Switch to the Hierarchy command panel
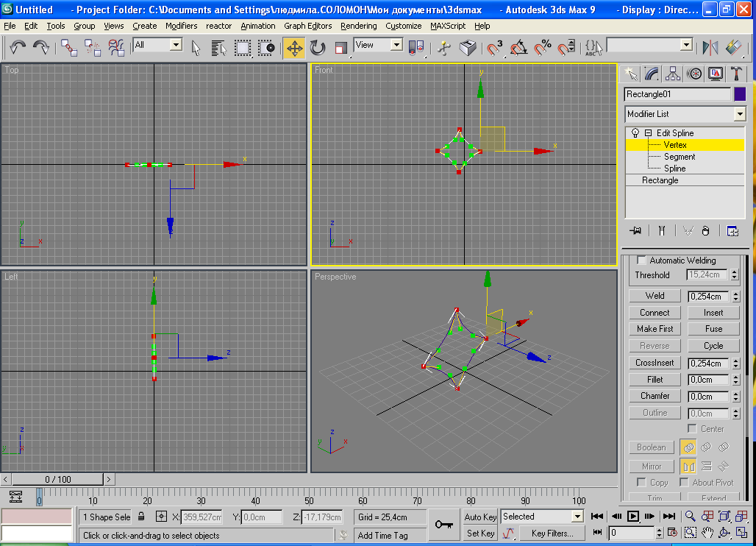The image size is (756, 546). tap(673, 74)
